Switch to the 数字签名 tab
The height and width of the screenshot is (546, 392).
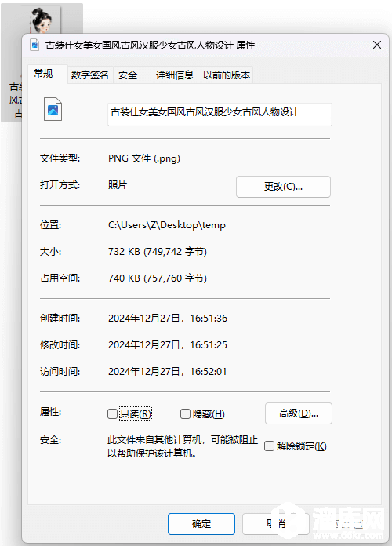(x=90, y=75)
